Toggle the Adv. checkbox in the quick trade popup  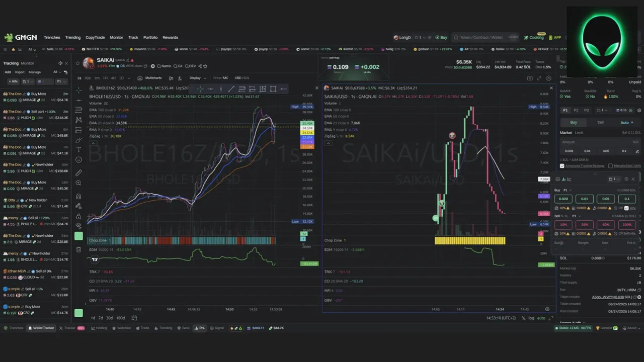pos(627,208)
